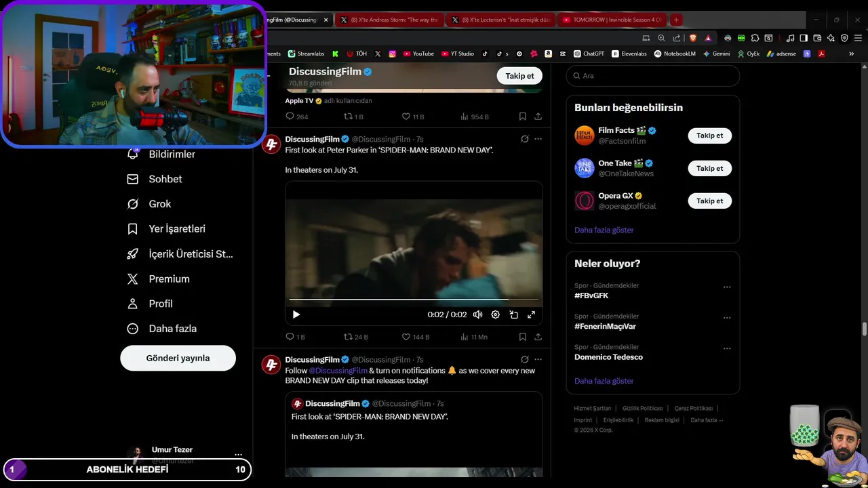Open Sohbet messages in sidebar
This screenshot has height=488, width=868.
tap(155, 179)
